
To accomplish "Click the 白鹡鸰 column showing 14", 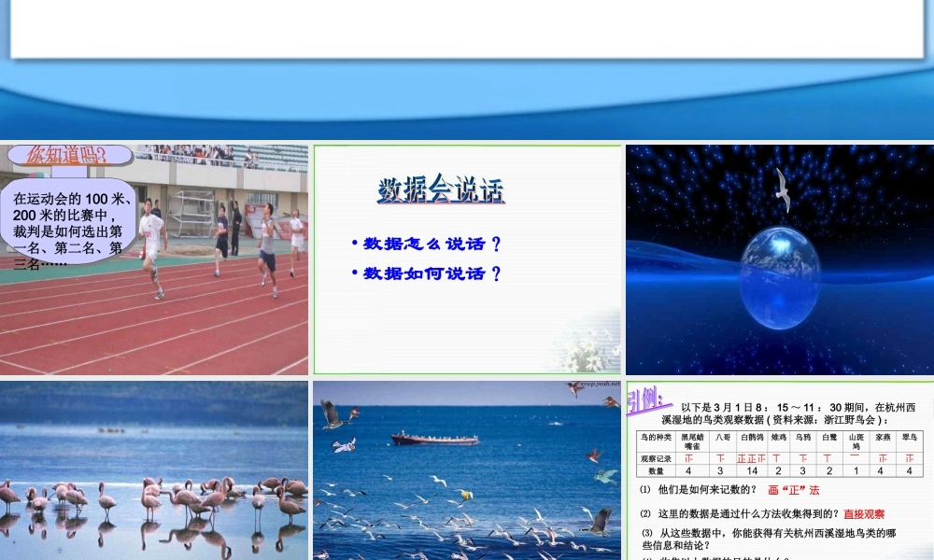I will pos(754,469).
